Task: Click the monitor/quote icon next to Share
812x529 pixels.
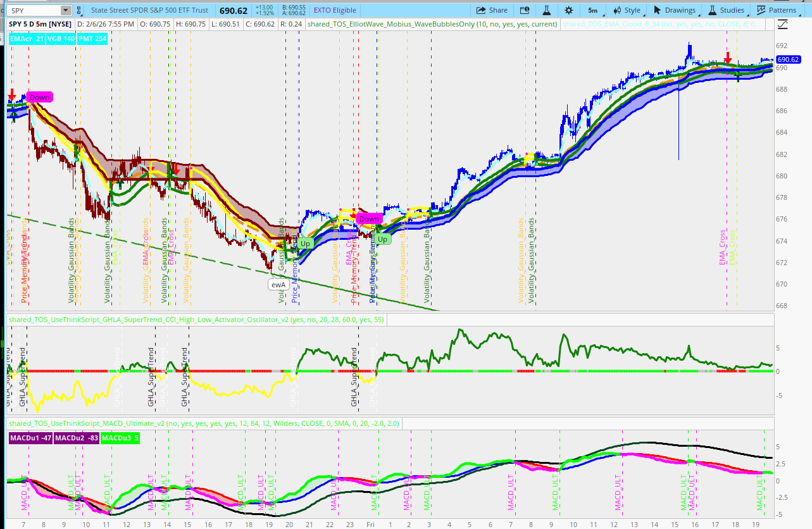Action: coord(524,10)
